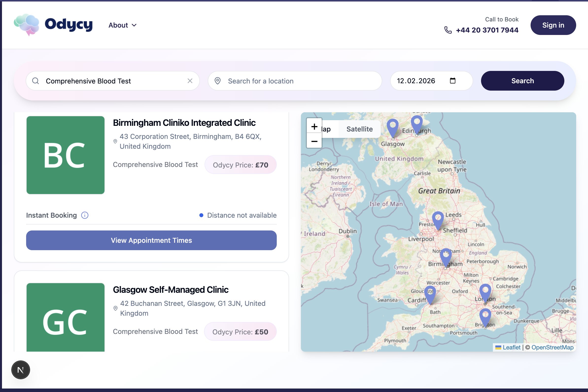Clear the Comprehensive Blood Test search text
Screen dimensions: 588x392
pos(190,81)
